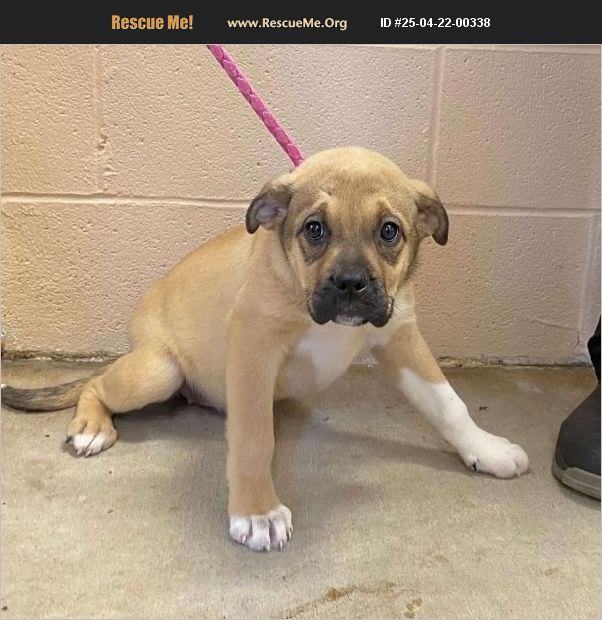Click the puppy's right floppy ear
Screen dimensions: 602x620
pos(432,215)
